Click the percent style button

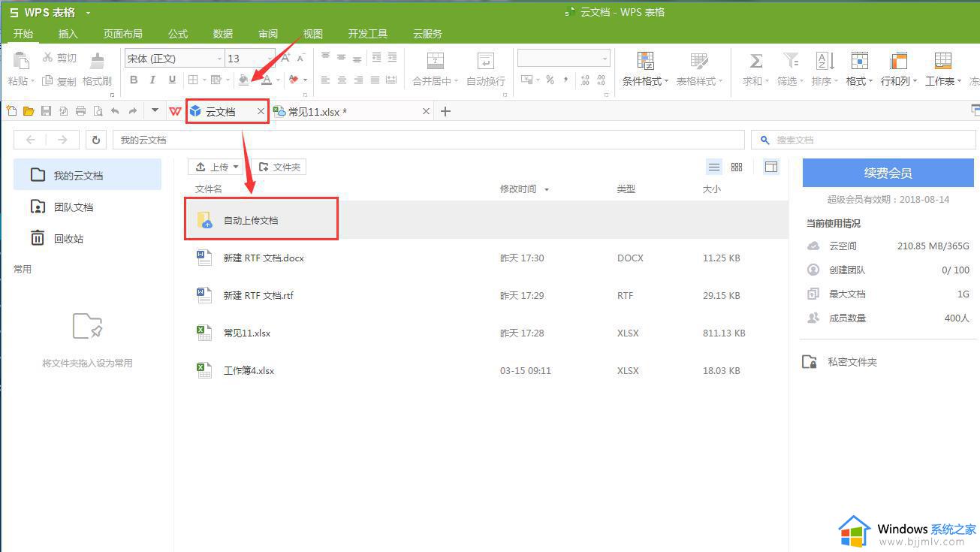(550, 80)
